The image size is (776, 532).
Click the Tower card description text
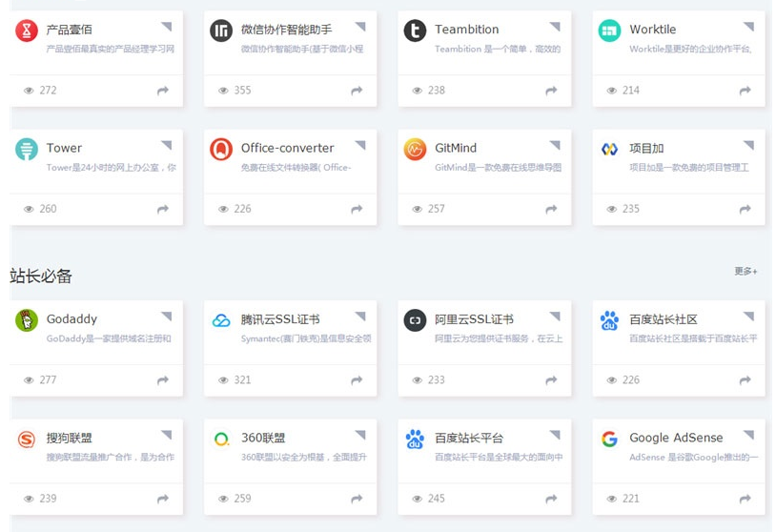pyautogui.click(x=111, y=168)
